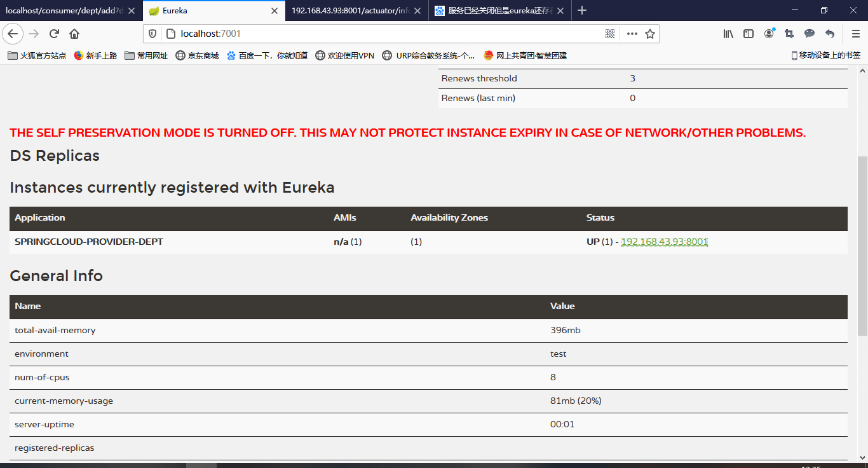Click the page vertical scrollbar thumb
Screen dimensions: 868x468
[x=862, y=246]
